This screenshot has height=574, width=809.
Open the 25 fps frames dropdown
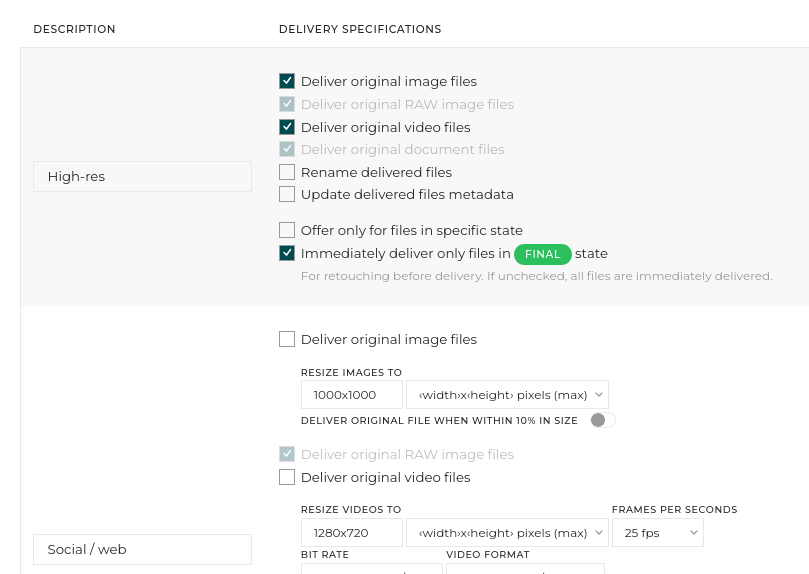[658, 533]
